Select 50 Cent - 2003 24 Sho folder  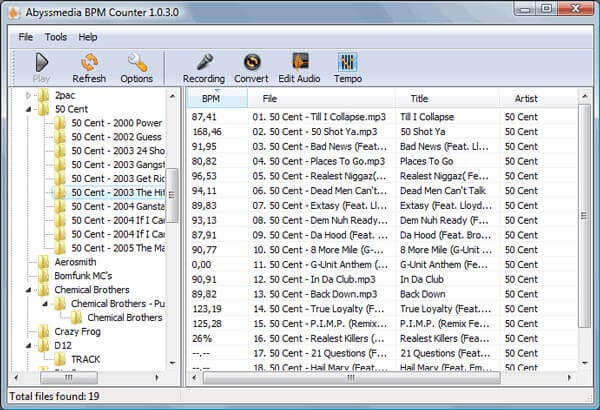click(x=118, y=151)
